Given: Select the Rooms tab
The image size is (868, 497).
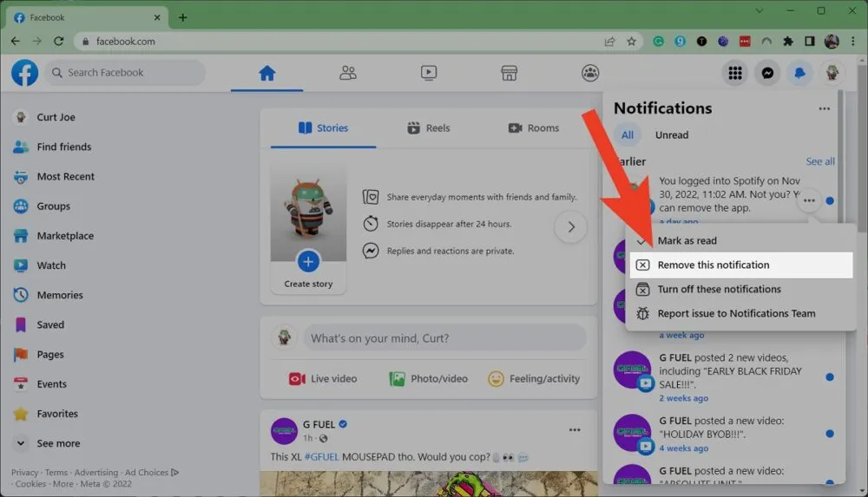Looking at the screenshot, I should click(x=534, y=128).
